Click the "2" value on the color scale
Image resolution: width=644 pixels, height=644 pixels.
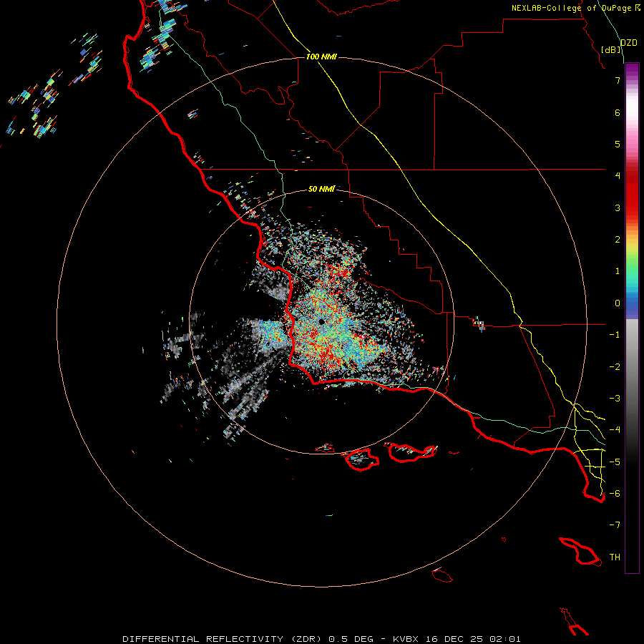[x=618, y=240]
